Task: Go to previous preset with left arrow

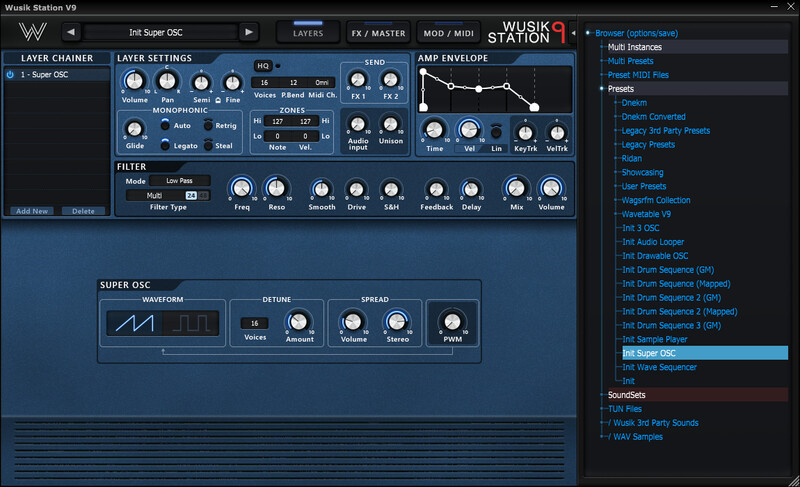Action: pyautogui.click(x=71, y=32)
